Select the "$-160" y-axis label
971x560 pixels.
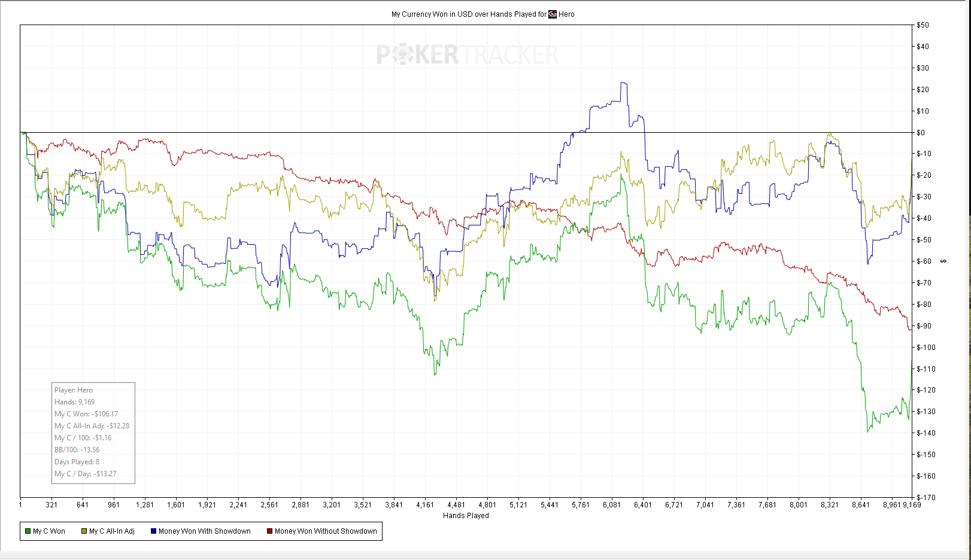926,476
